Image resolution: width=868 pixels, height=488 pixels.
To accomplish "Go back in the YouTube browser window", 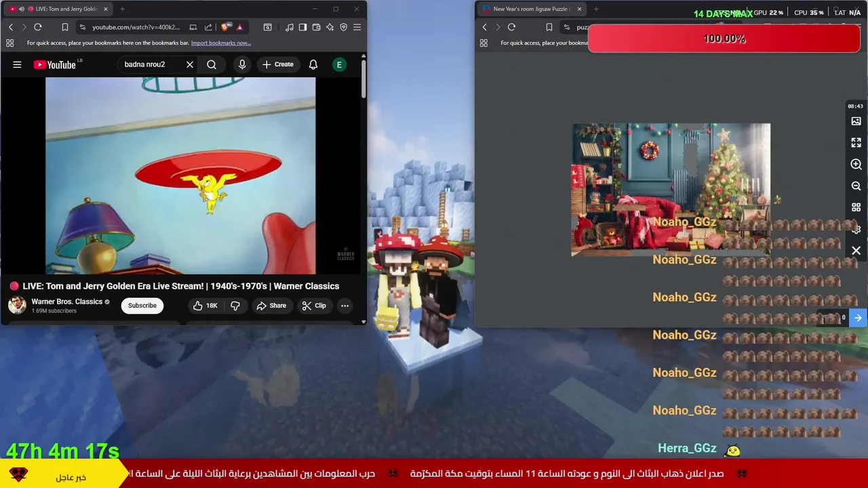I will [x=11, y=27].
